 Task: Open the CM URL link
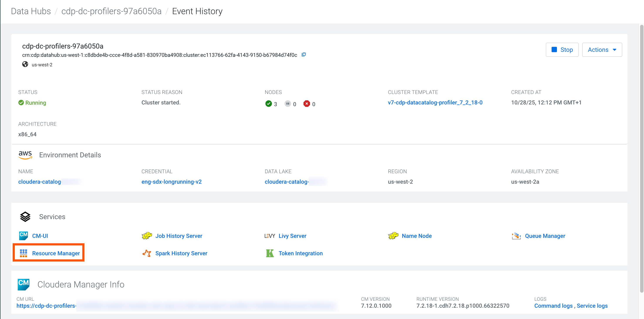click(46, 306)
